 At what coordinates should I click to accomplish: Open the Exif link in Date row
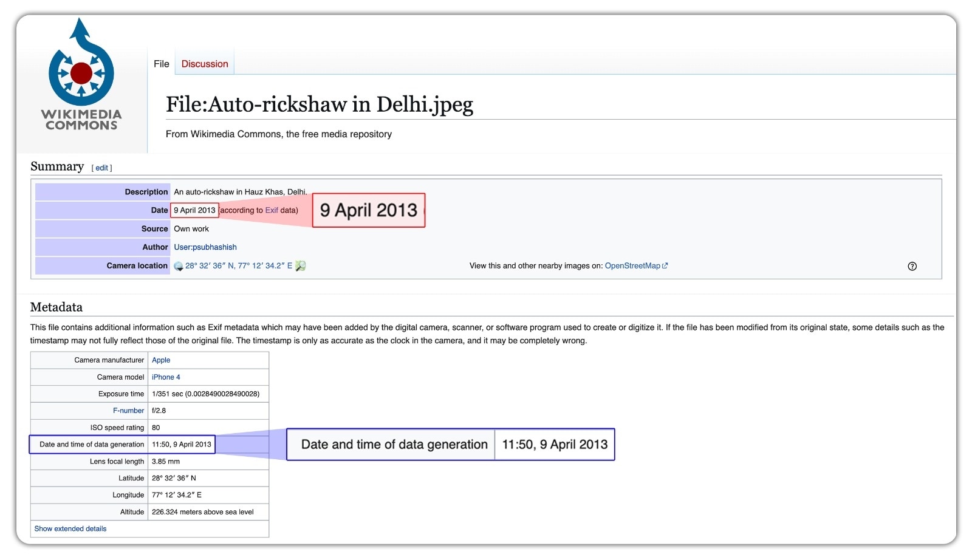click(272, 210)
